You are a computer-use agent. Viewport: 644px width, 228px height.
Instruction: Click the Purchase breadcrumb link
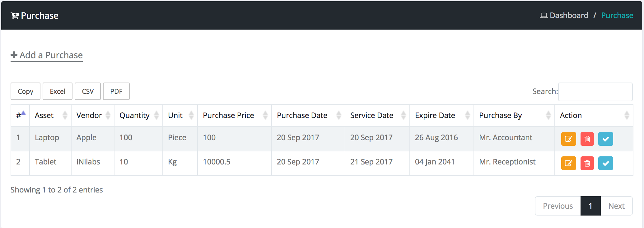[x=617, y=16]
